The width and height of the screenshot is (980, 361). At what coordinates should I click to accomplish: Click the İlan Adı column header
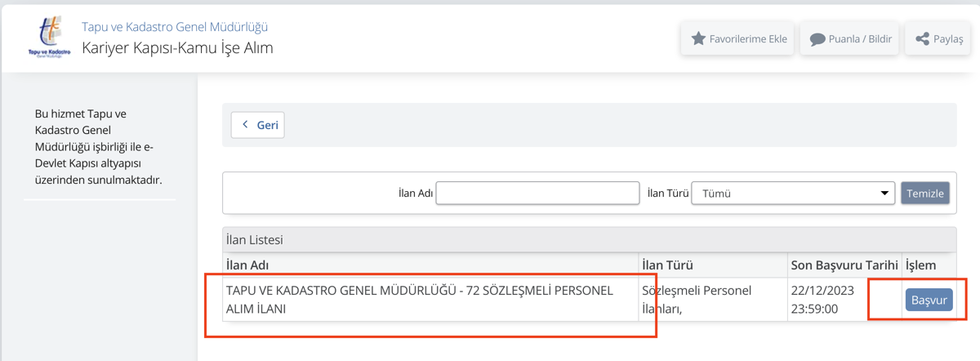coord(247,265)
